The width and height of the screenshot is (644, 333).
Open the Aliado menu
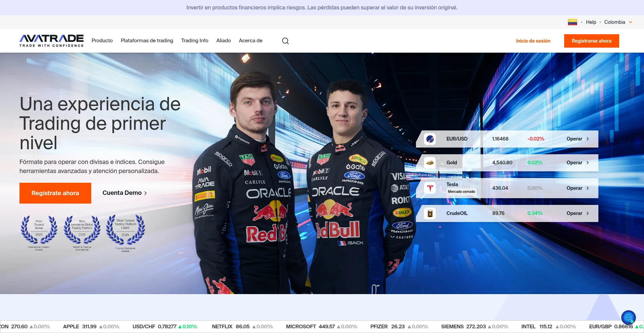[x=223, y=41]
